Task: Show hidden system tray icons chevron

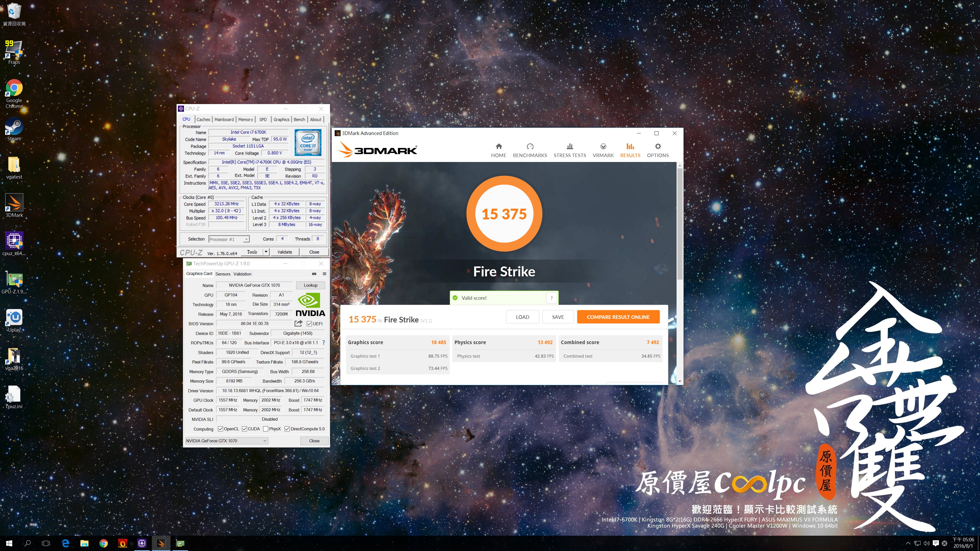Action: pyautogui.click(x=908, y=543)
